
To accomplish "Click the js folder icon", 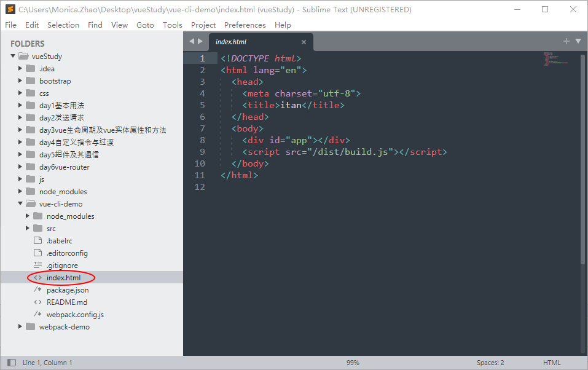I will coord(30,179).
